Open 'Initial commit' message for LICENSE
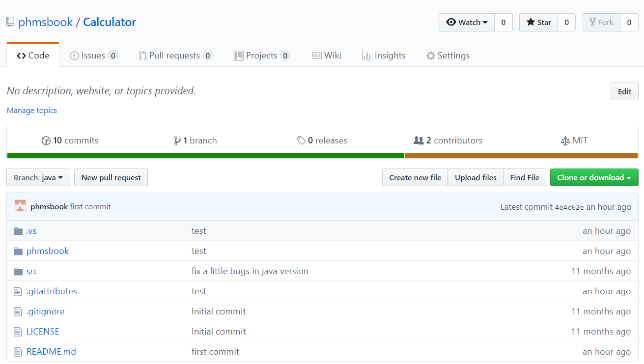This screenshot has width=644, height=364. (219, 332)
